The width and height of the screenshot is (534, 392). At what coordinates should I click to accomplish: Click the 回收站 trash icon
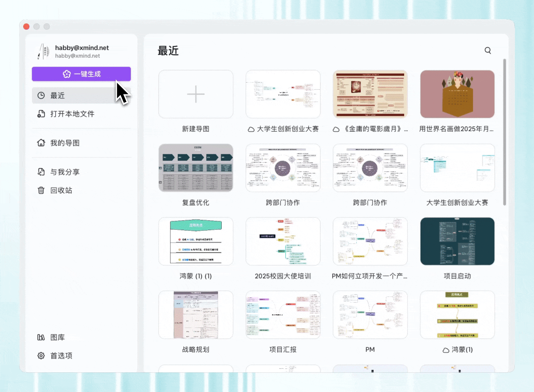[x=41, y=190]
